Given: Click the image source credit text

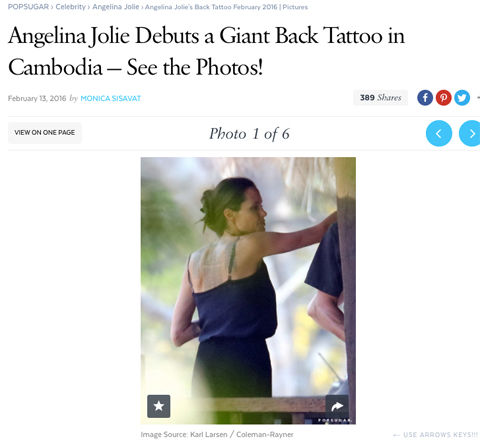Looking at the screenshot, I should (x=217, y=435).
